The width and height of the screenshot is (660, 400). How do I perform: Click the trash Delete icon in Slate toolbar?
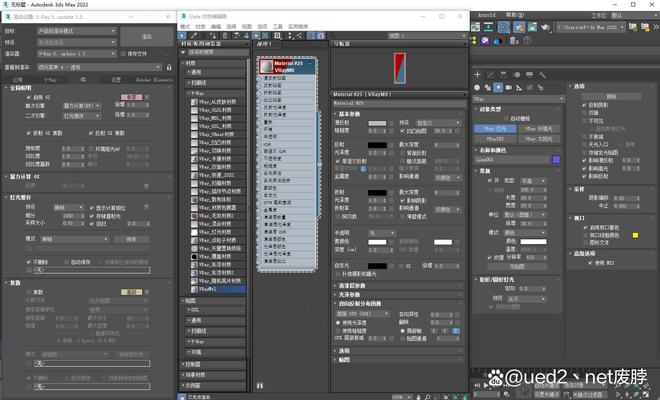[x=225, y=36]
